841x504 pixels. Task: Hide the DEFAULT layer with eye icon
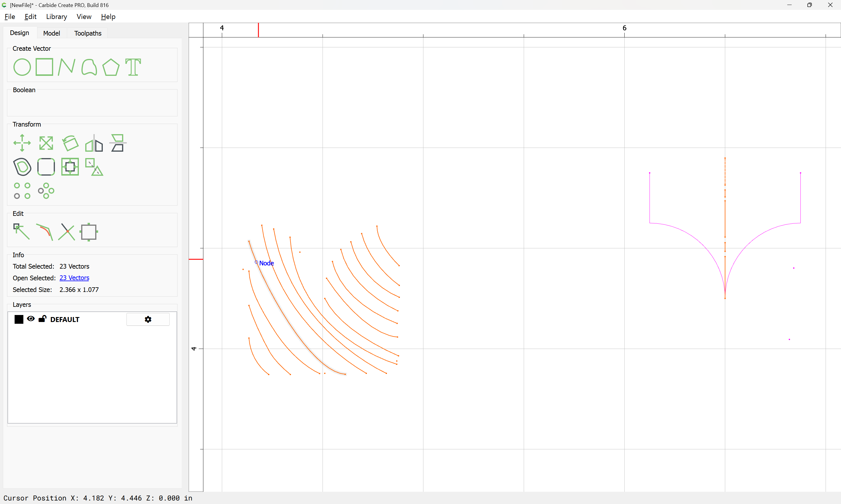pos(31,318)
